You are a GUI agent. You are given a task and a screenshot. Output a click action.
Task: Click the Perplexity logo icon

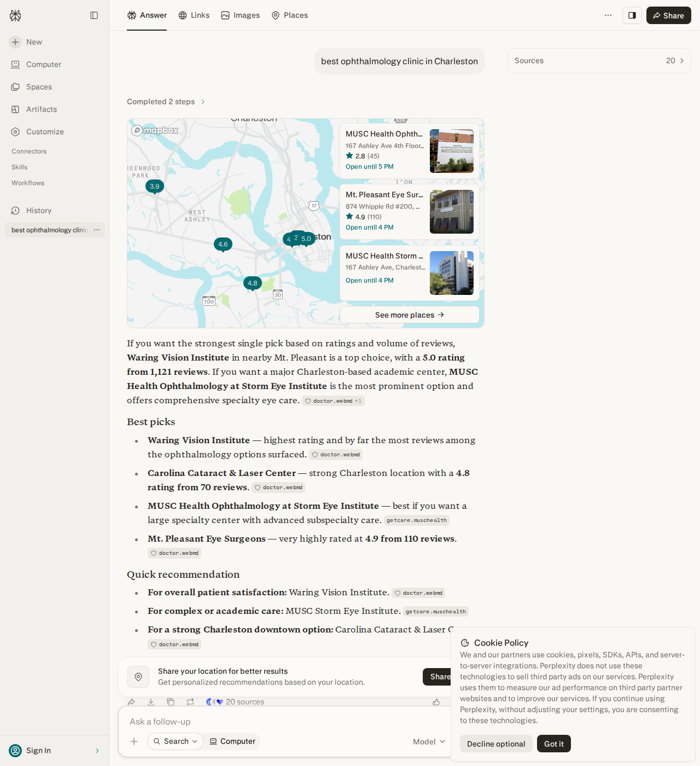pyautogui.click(x=15, y=15)
